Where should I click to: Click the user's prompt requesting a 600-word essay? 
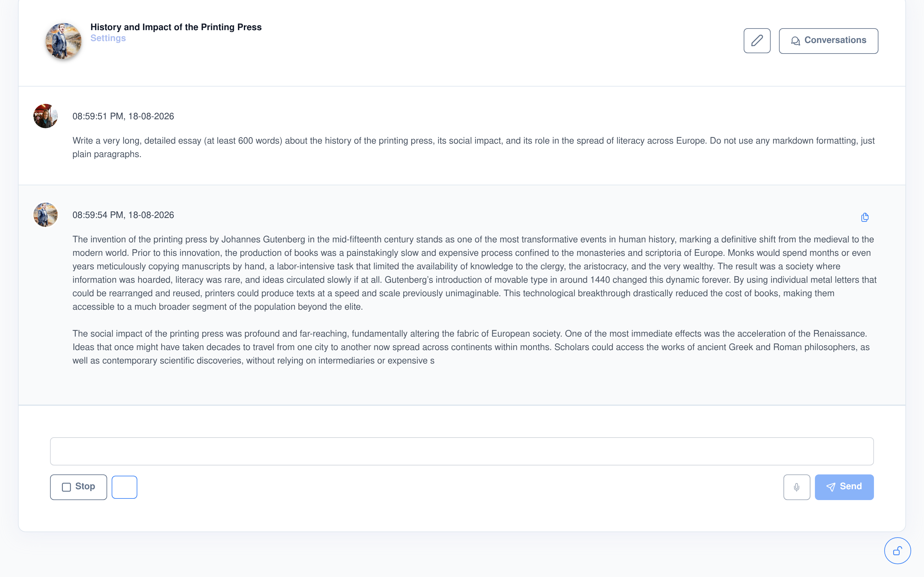pyautogui.click(x=474, y=147)
